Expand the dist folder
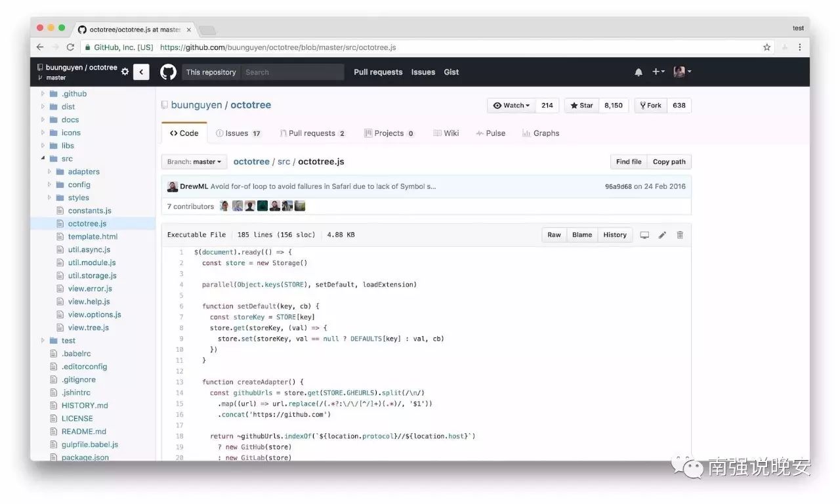Viewport: 840px width, 504px height. click(x=43, y=106)
